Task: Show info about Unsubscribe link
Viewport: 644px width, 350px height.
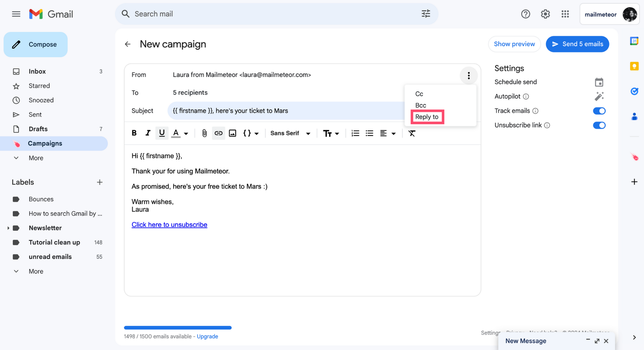Action: click(547, 125)
